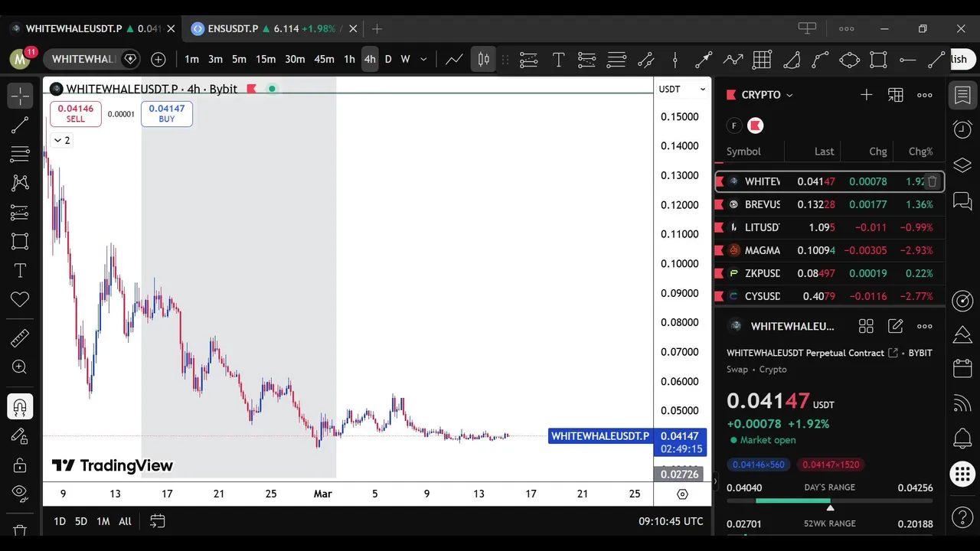This screenshot has width=980, height=551.
Task: Switch to 1h timeframe
Action: pyautogui.click(x=349, y=59)
